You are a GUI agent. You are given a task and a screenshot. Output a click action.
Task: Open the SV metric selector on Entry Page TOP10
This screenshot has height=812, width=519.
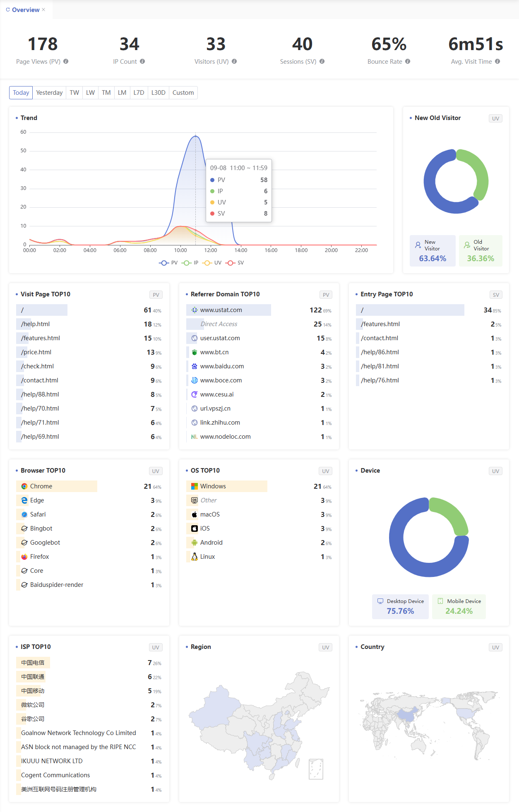click(x=495, y=295)
